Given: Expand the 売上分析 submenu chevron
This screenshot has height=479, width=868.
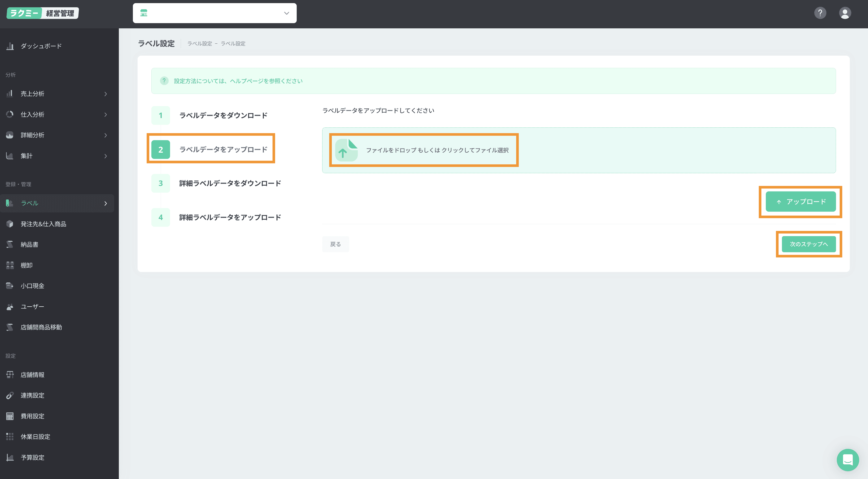Looking at the screenshot, I should (x=106, y=94).
